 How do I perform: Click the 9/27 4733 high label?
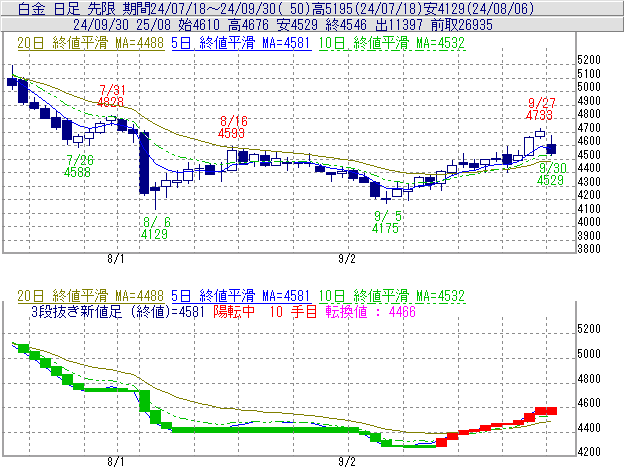click(x=540, y=109)
